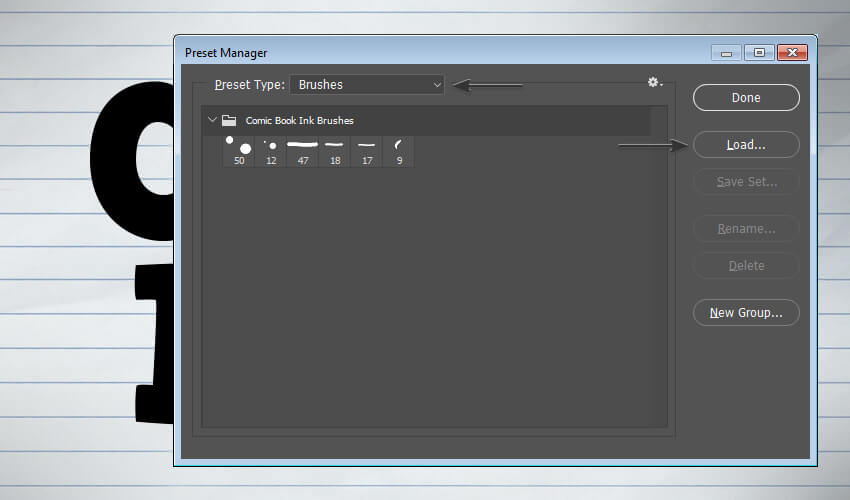Viewport: 850px width, 500px height.
Task: Select the size 18 brush preset
Action: point(335,151)
